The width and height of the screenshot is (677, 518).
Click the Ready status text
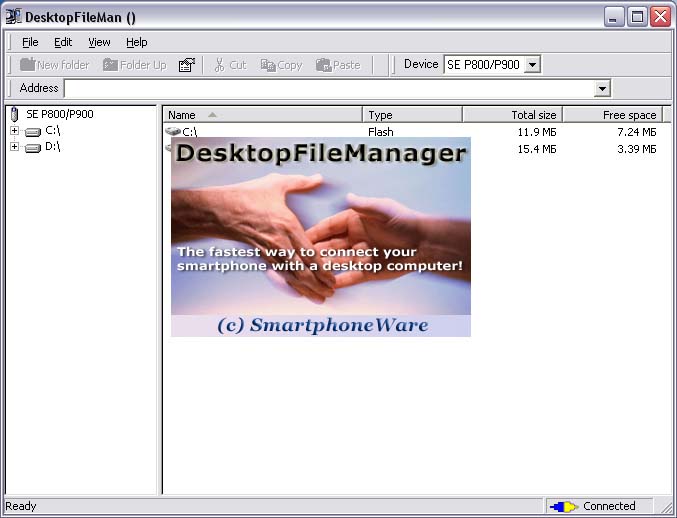tap(21, 506)
